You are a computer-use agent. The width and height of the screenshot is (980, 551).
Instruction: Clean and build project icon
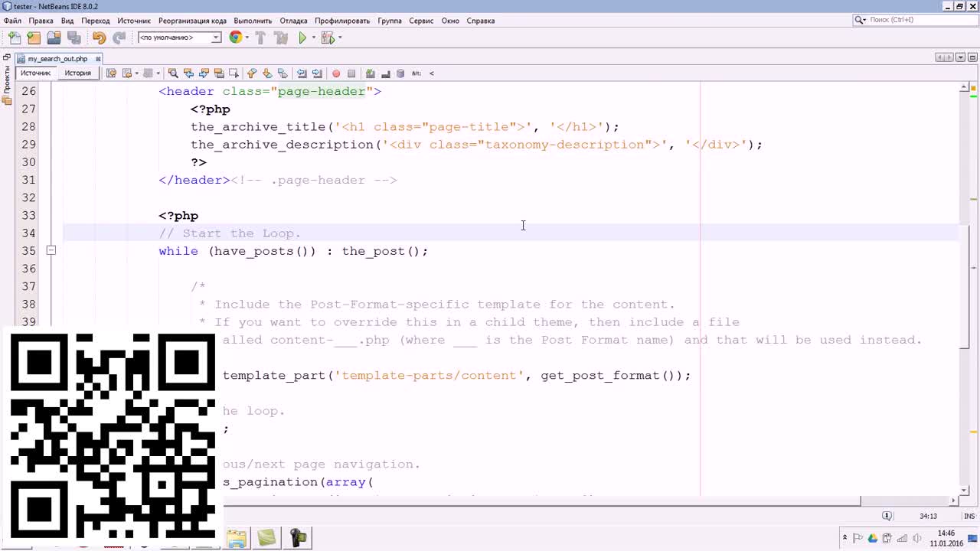pyautogui.click(x=281, y=37)
